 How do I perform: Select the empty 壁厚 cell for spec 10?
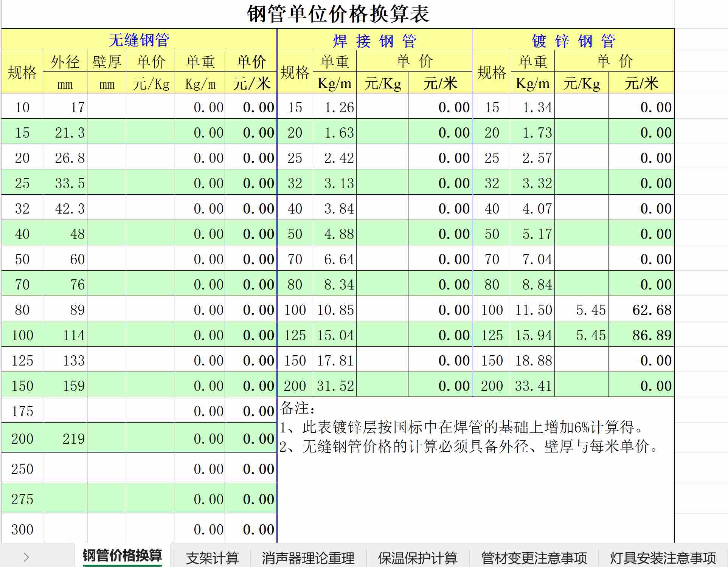[x=107, y=107]
